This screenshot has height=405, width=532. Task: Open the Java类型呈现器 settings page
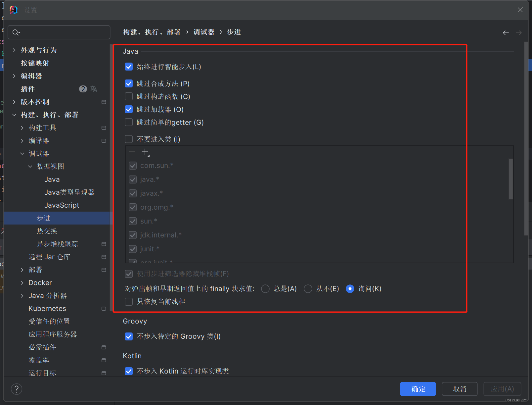pyautogui.click(x=69, y=192)
